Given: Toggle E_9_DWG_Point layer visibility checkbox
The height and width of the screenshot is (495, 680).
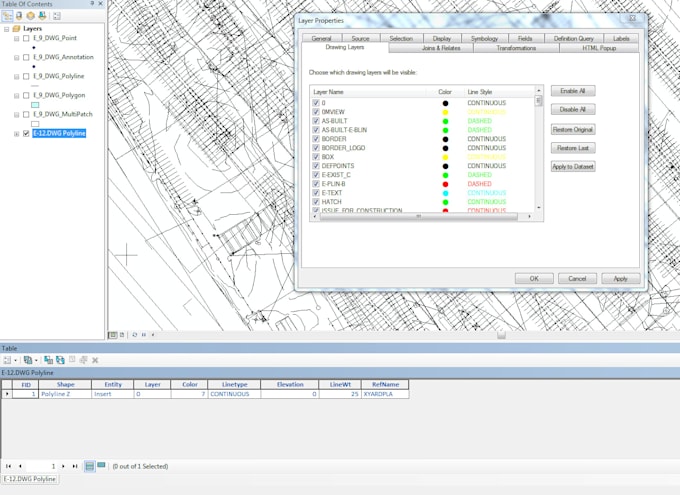Looking at the screenshot, I should click(26, 38).
